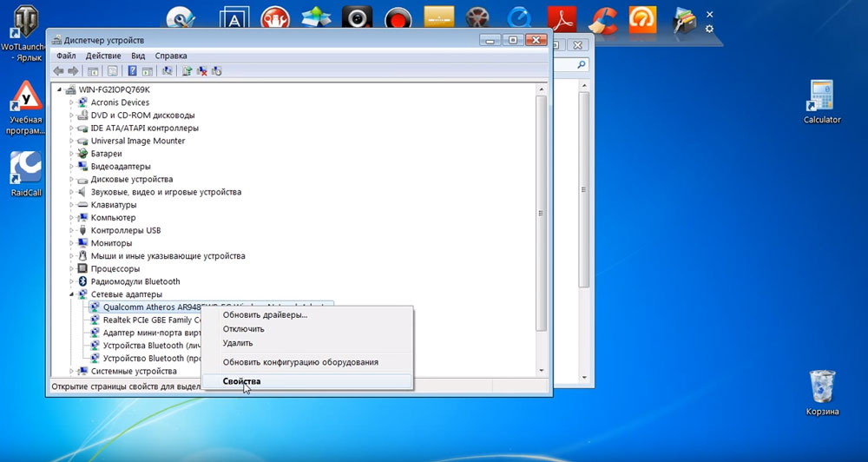Choose Обновить драйверы... from context menu
Viewport: 868px width, 462px height.
click(x=306, y=315)
